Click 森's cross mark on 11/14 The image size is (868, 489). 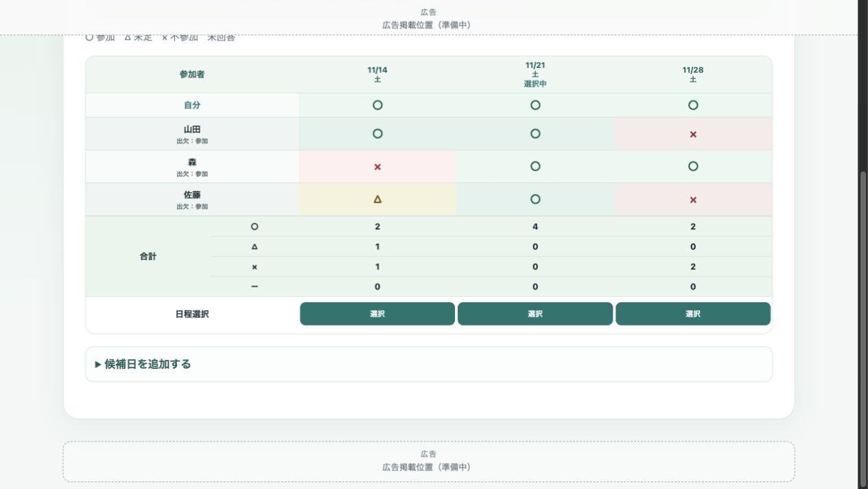point(377,167)
